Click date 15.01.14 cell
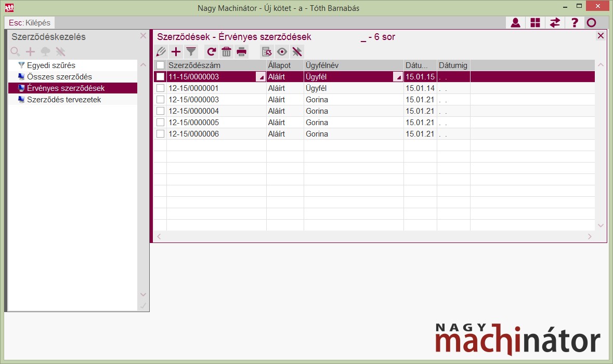This screenshot has width=613, height=364. [x=420, y=88]
